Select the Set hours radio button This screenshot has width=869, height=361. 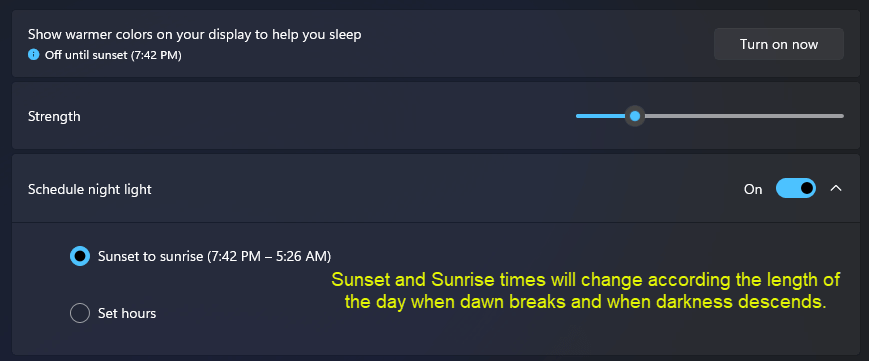click(x=80, y=313)
